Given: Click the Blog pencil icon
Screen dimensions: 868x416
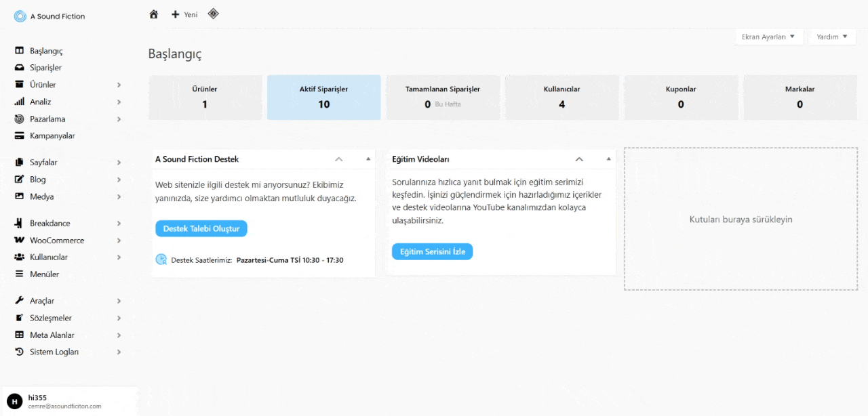Looking at the screenshot, I should [19, 180].
